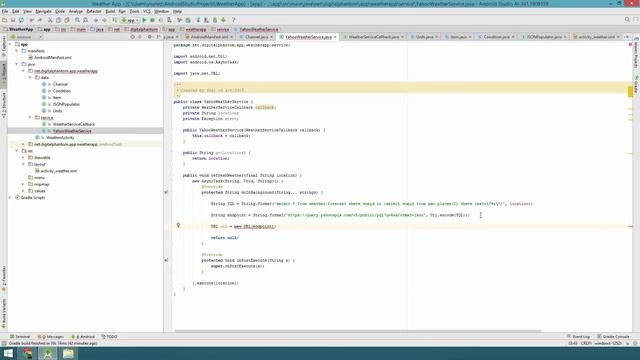The image size is (640, 360).
Task: Select the JSONPopulator class in tree
Action: tap(66, 104)
